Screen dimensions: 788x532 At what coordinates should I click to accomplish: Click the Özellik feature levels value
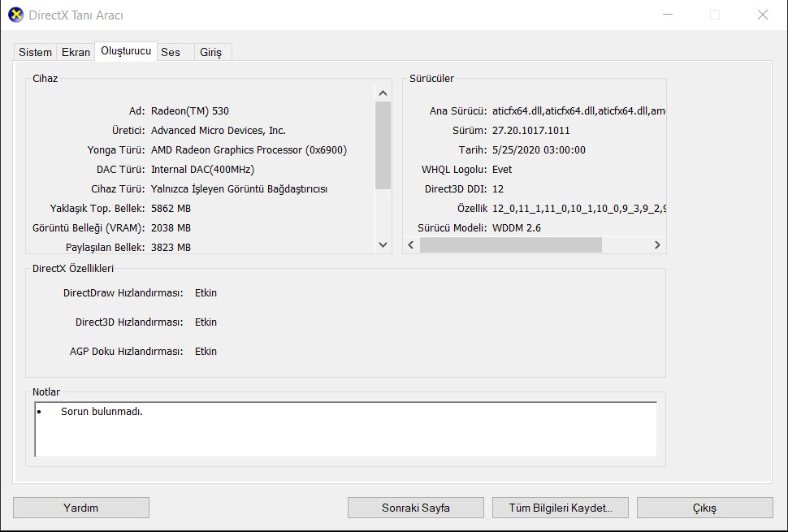(579, 209)
